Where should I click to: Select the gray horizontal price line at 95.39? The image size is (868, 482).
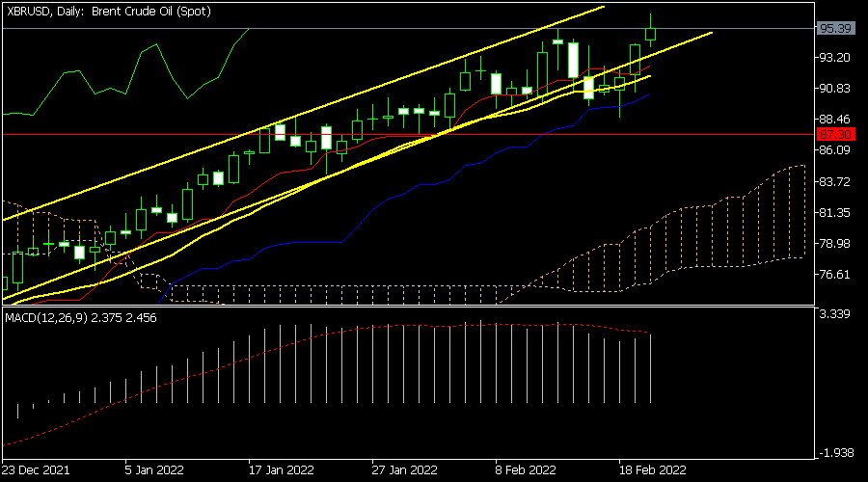click(x=409, y=28)
